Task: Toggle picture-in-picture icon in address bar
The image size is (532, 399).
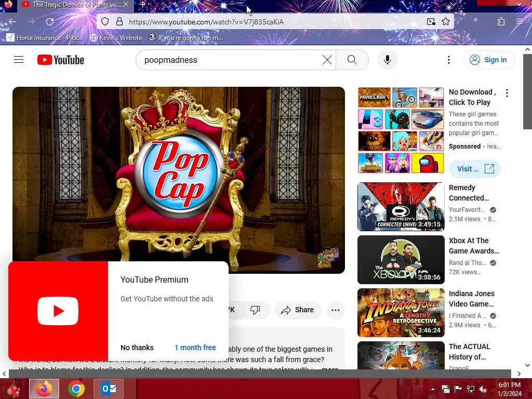Action: (x=431, y=22)
